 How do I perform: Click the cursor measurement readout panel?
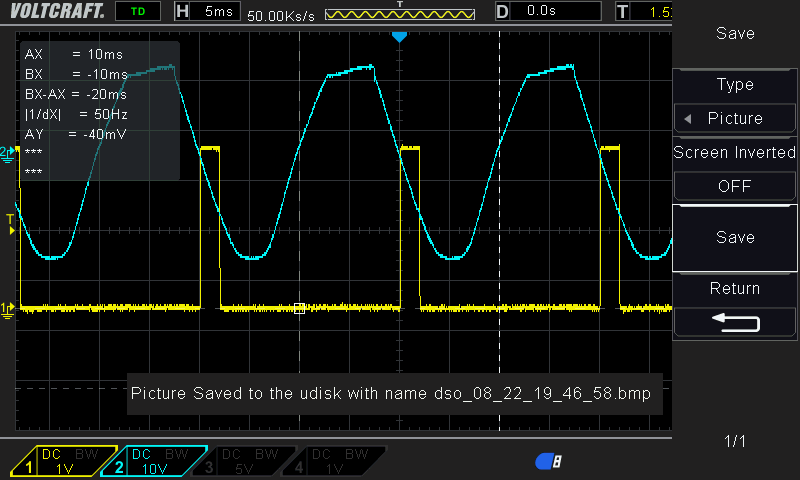click(99, 111)
